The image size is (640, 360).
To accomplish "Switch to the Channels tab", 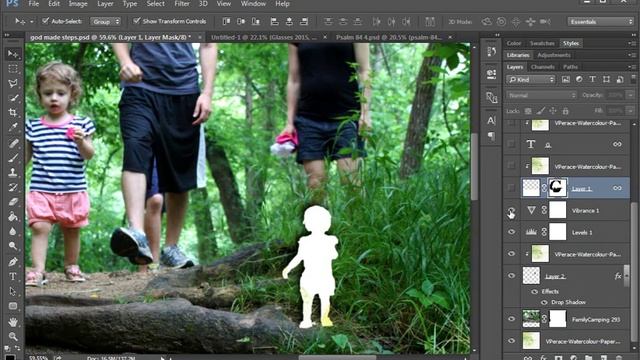I will coord(542,67).
